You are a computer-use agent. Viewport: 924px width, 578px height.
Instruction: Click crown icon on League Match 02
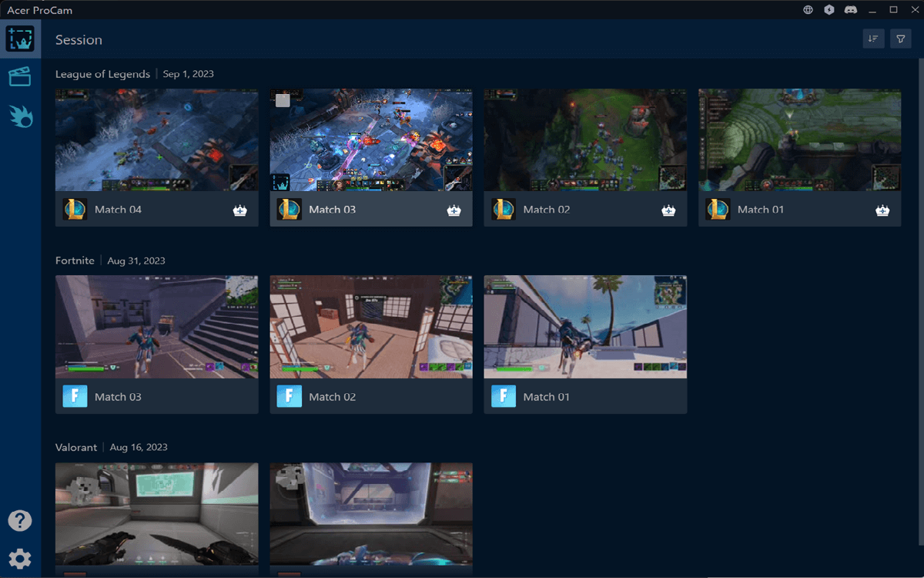tap(668, 210)
